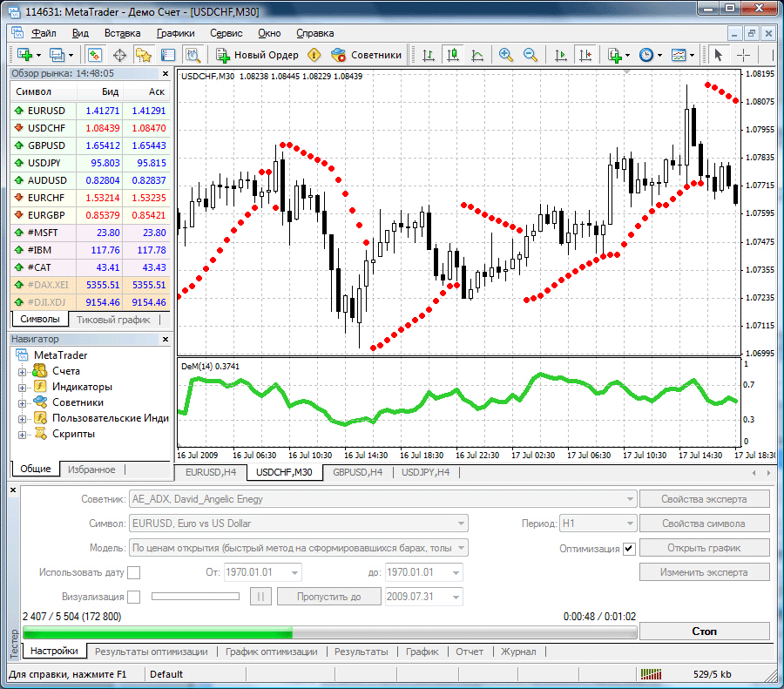Image resolution: width=784 pixels, height=689 pixels.
Task: Open the MetaEditor yellow diamond icon
Action: pos(314,55)
